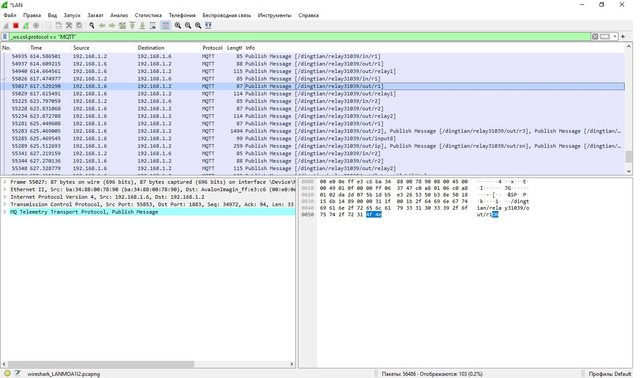The image size is (640, 378).
Task: Select packet 54935 in the list
Action: pyautogui.click(x=313, y=56)
